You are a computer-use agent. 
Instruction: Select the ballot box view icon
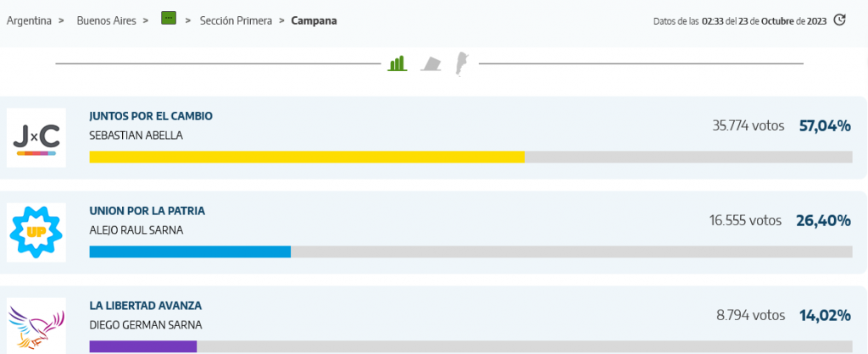[431, 64]
